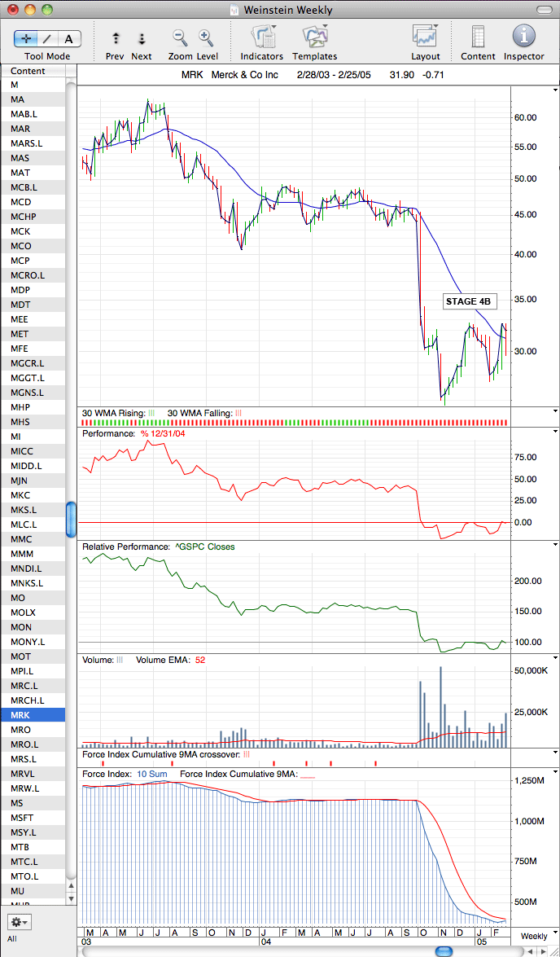Viewport: 560px width, 957px height.
Task: Select the crosshair tool mode
Action: click(25, 39)
